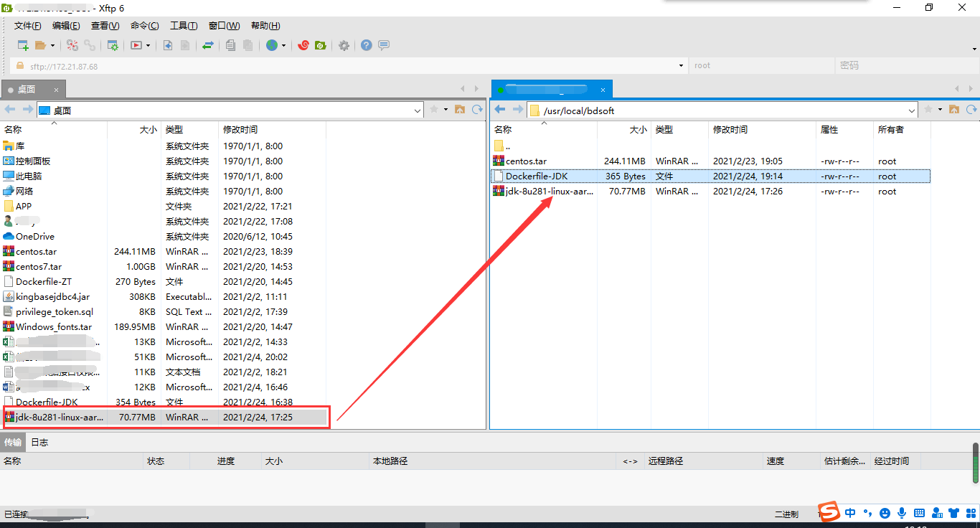Toggle the favorites star on the remote panel
The height and width of the screenshot is (528, 980).
tap(928, 110)
